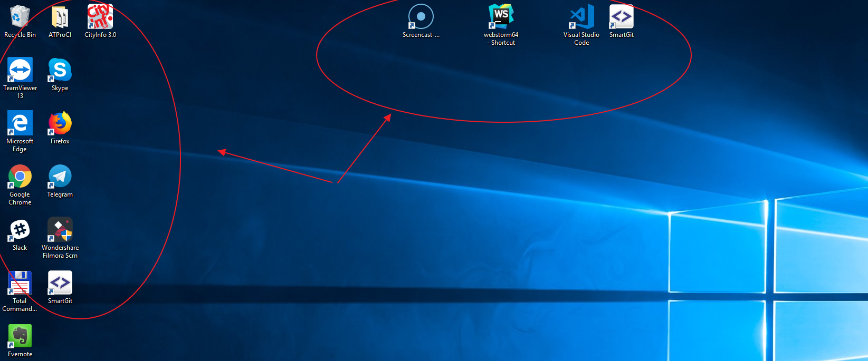Click the 'Google Chrome' label text

(x=20, y=199)
